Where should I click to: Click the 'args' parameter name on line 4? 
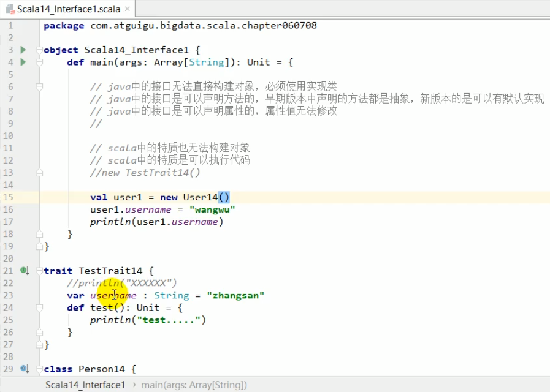click(131, 62)
